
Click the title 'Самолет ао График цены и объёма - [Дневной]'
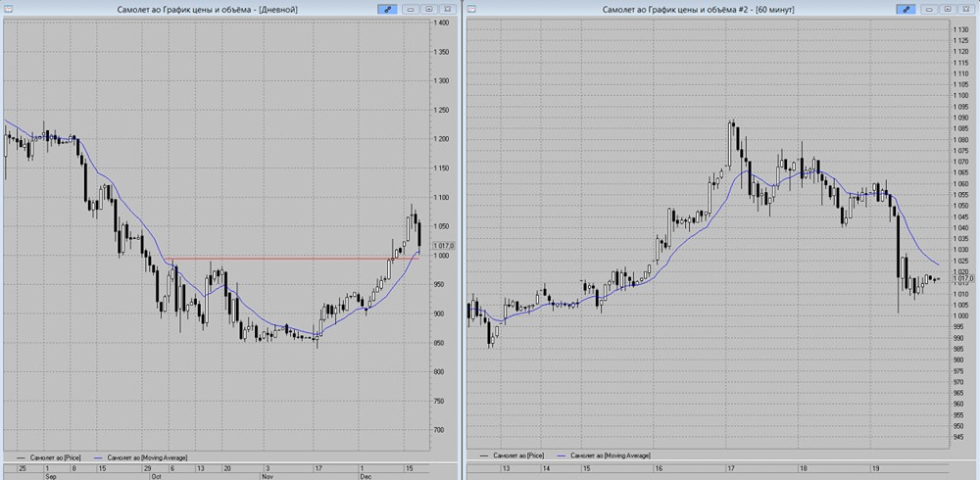207,10
